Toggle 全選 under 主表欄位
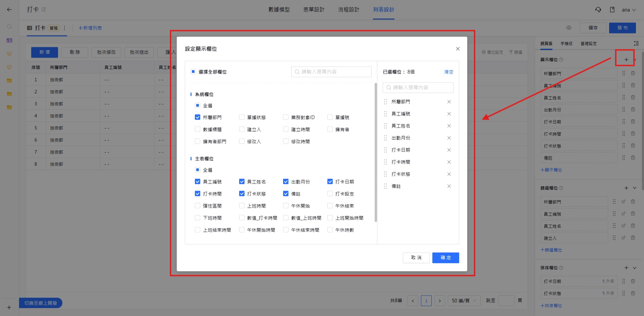The width and height of the screenshot is (644, 316). 198,170
